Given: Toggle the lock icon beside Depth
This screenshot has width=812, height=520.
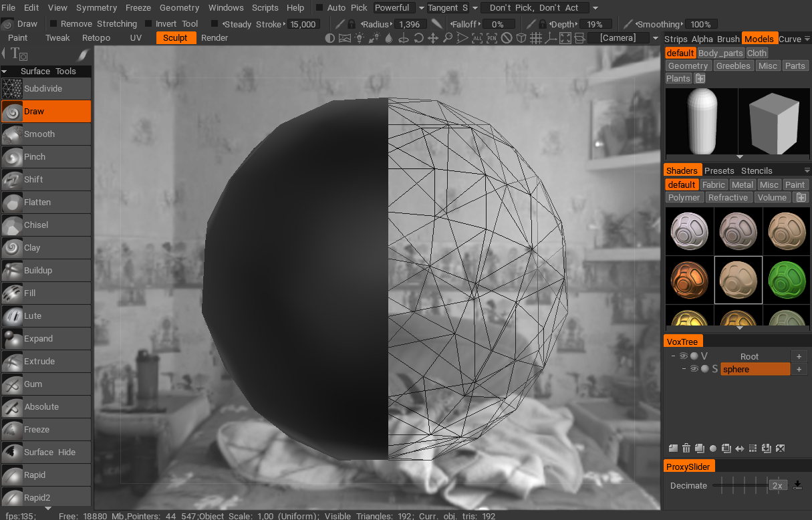Looking at the screenshot, I should [x=543, y=23].
